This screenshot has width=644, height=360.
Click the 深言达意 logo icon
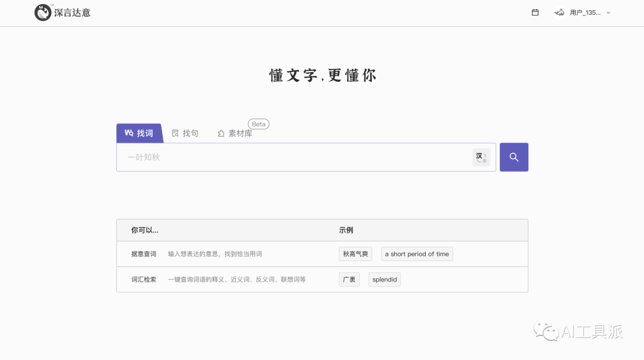(43, 13)
